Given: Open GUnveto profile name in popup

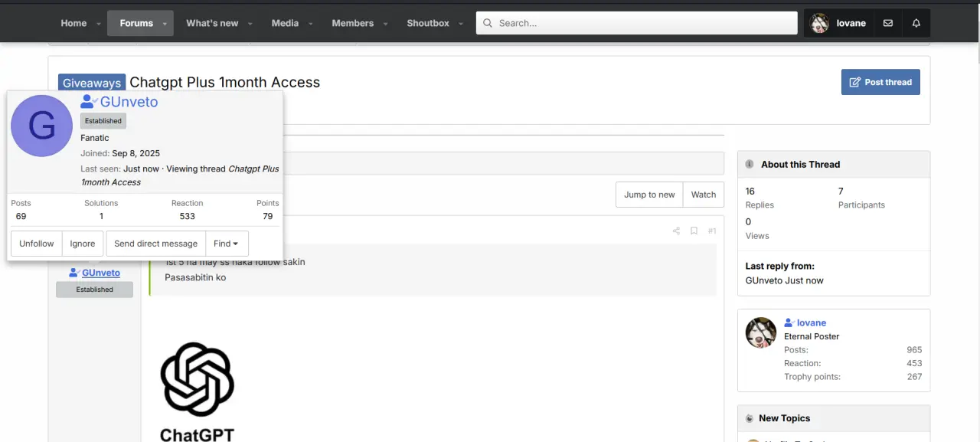Looking at the screenshot, I should point(129,102).
